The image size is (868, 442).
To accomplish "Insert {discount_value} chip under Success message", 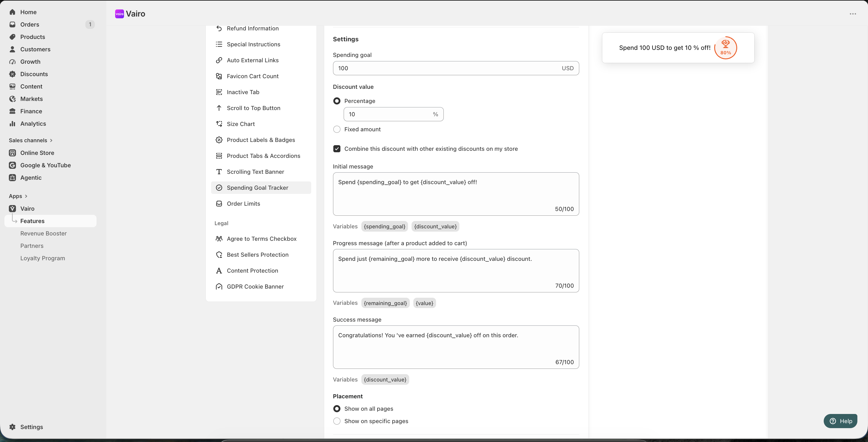I will [385, 380].
